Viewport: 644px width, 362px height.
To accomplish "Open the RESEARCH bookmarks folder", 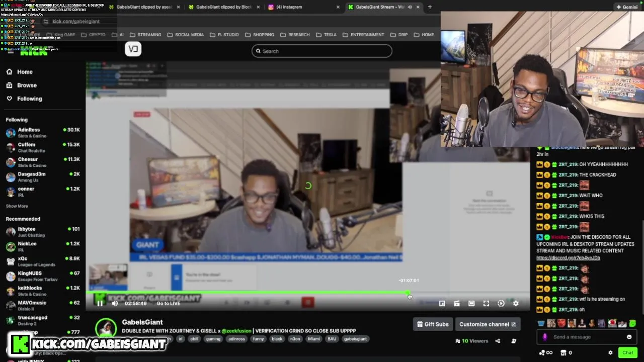I will tap(295, 35).
